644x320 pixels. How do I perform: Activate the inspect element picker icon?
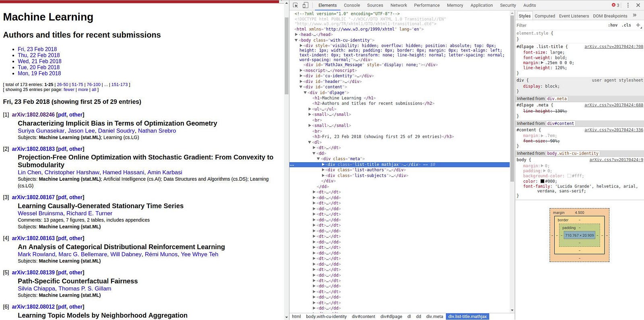coord(295,5)
